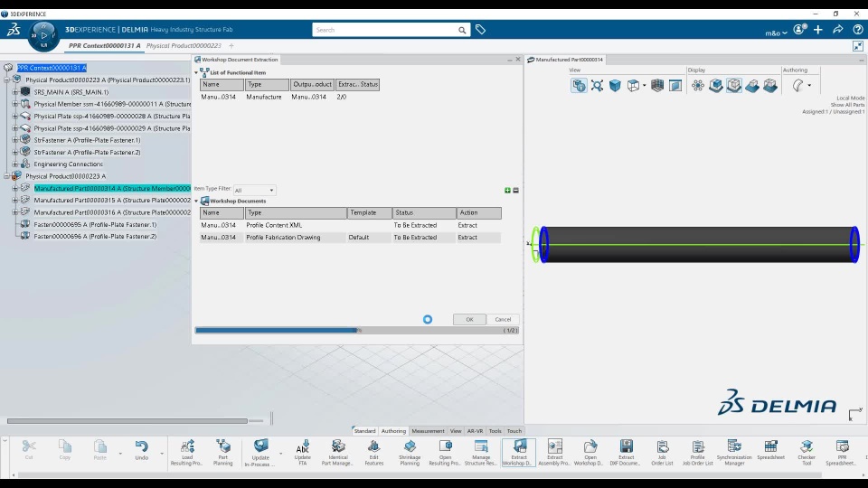Undo the last action
This screenshot has width=868, height=488.
(142, 450)
